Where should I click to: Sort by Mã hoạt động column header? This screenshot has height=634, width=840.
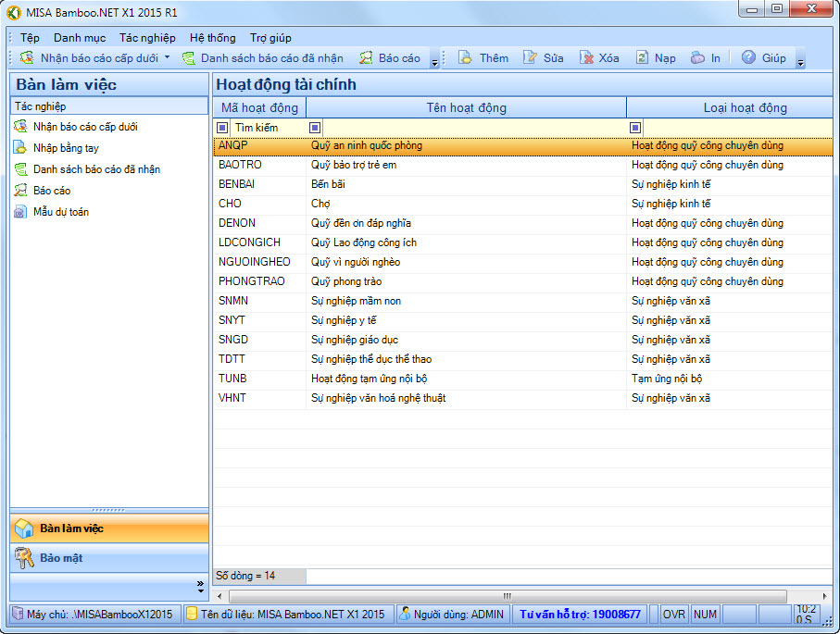[260, 107]
